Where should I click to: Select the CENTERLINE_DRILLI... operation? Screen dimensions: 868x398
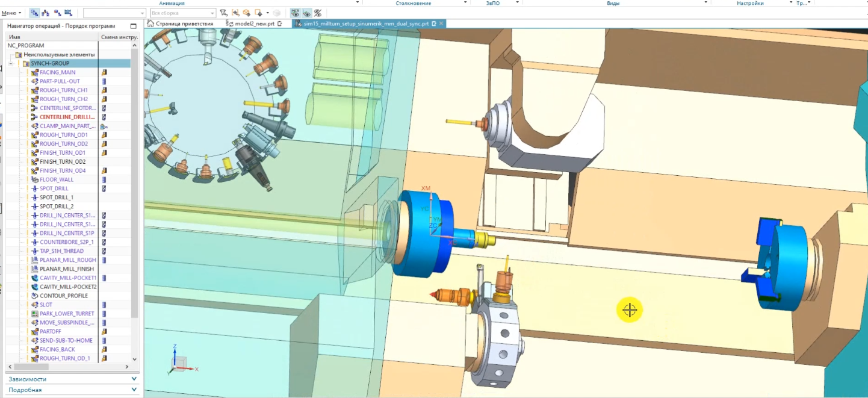[67, 117]
